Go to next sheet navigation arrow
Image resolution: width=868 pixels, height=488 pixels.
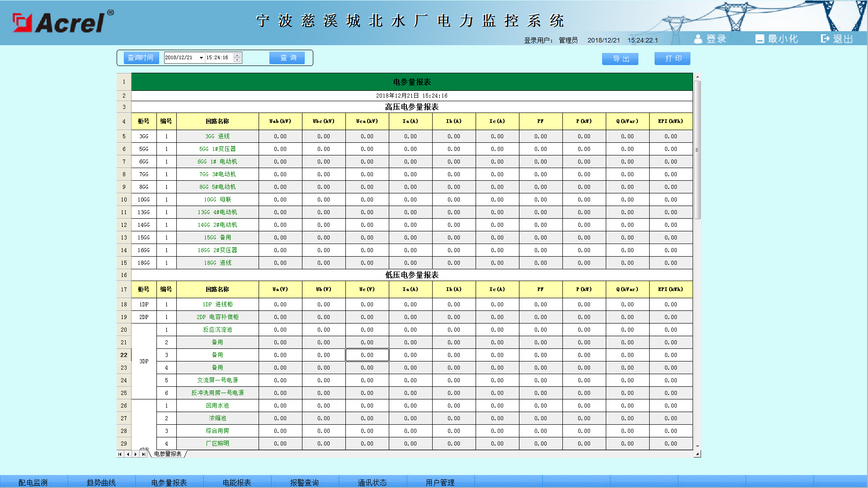click(x=136, y=454)
